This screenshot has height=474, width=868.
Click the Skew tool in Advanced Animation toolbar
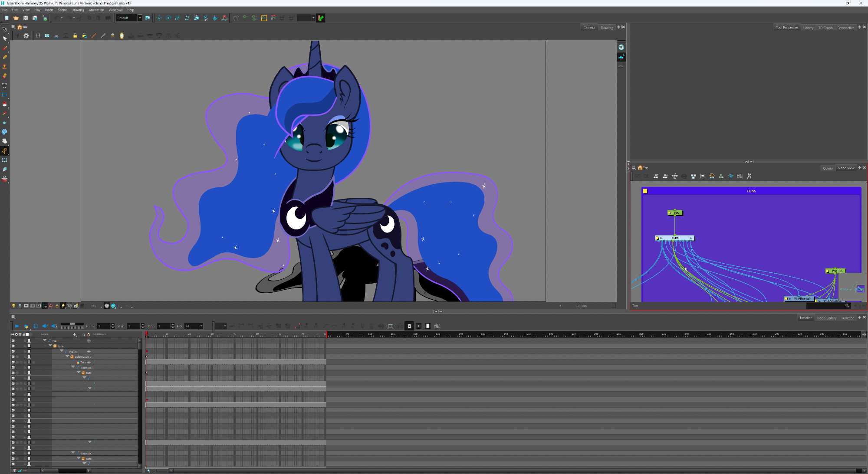point(187,18)
